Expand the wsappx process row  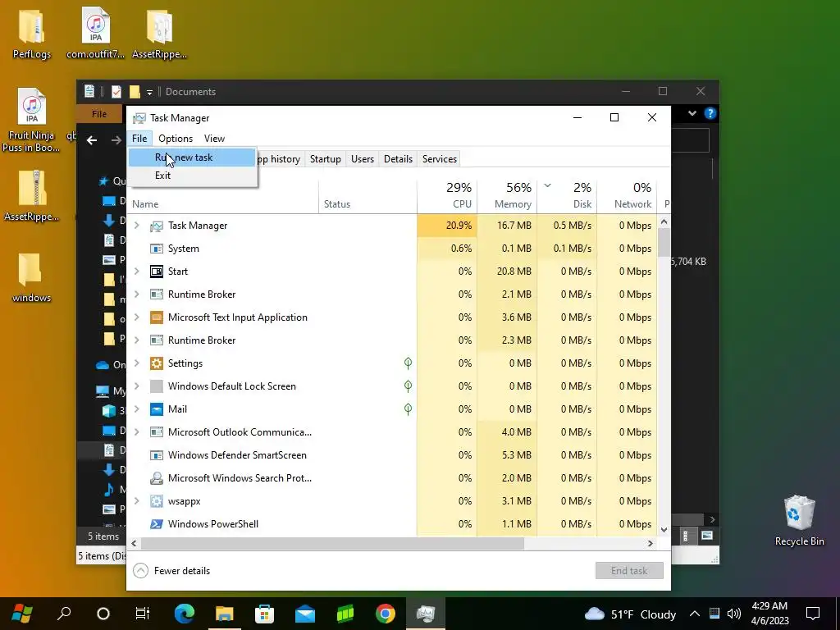pyautogui.click(x=137, y=501)
